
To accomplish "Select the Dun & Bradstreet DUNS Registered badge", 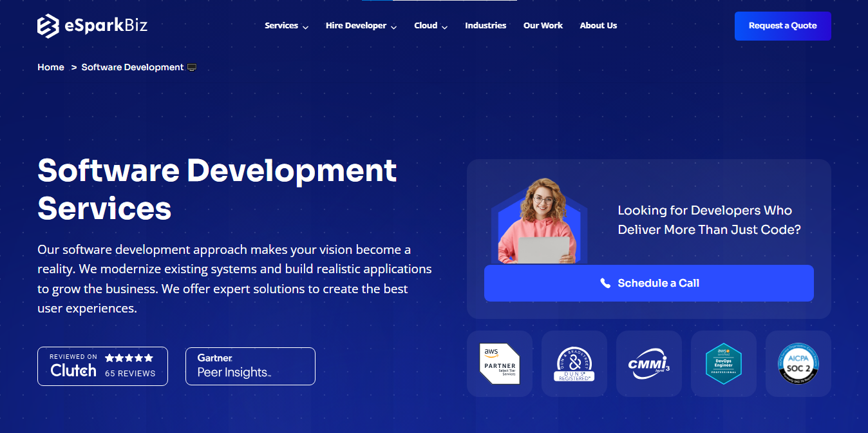I will coord(574,363).
